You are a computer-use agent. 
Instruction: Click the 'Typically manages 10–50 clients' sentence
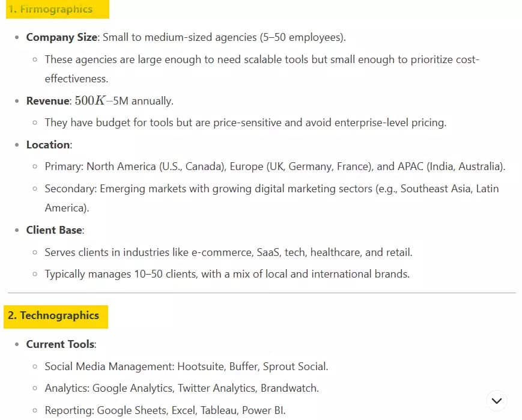click(227, 274)
